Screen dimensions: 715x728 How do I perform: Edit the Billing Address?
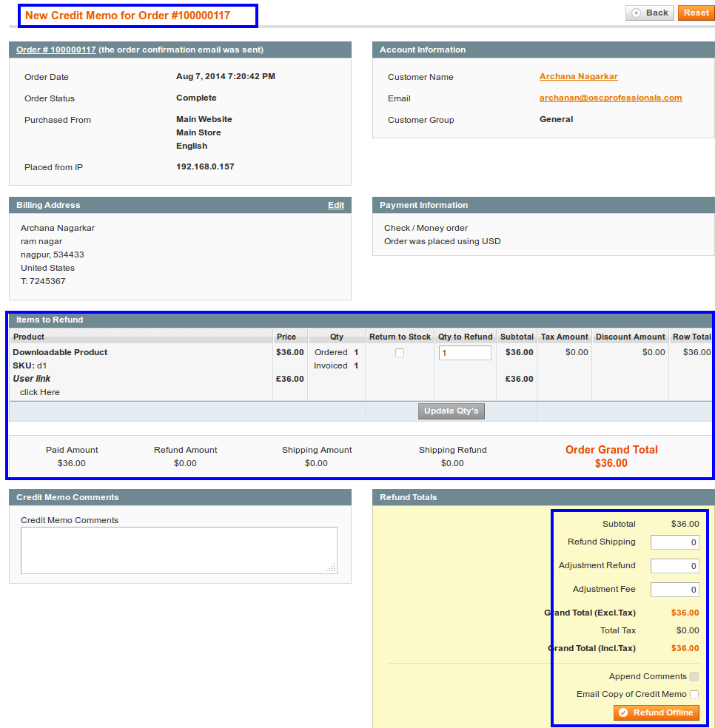[336, 205]
